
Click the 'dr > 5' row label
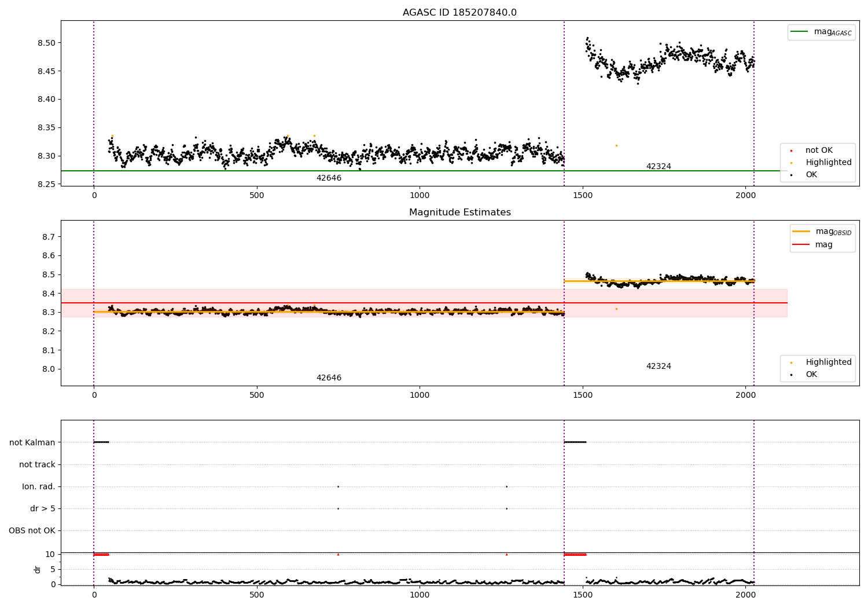[43, 509]
